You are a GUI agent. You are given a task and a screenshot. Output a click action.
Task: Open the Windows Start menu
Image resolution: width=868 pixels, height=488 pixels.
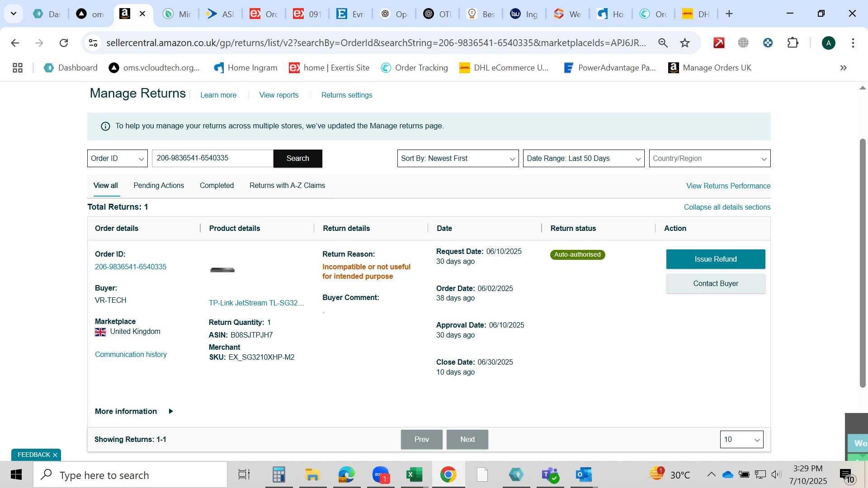(16, 475)
